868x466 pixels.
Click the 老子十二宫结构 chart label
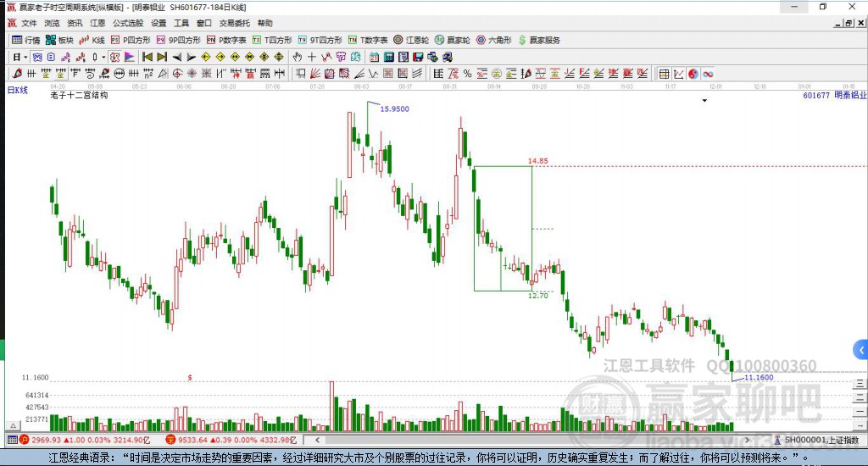tap(79, 95)
